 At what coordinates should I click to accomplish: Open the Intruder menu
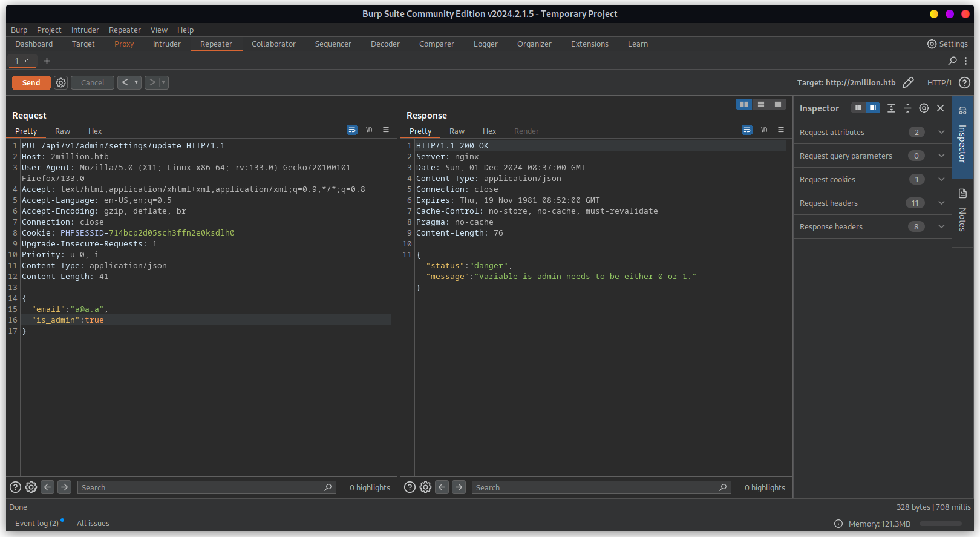[85, 30]
